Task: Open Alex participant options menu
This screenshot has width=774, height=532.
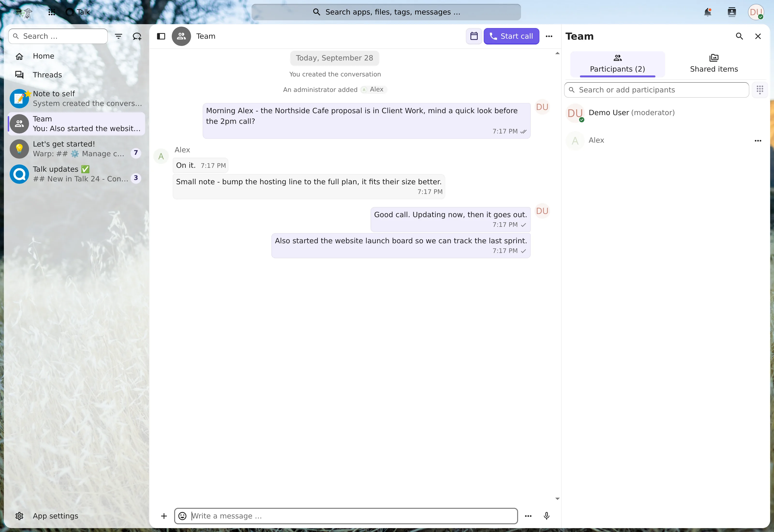Action: pyautogui.click(x=758, y=141)
